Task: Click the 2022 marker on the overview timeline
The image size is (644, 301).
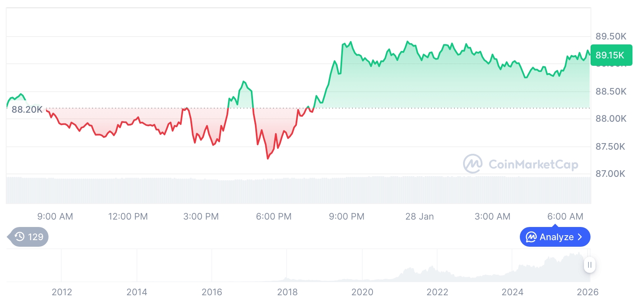Action: coord(437,292)
